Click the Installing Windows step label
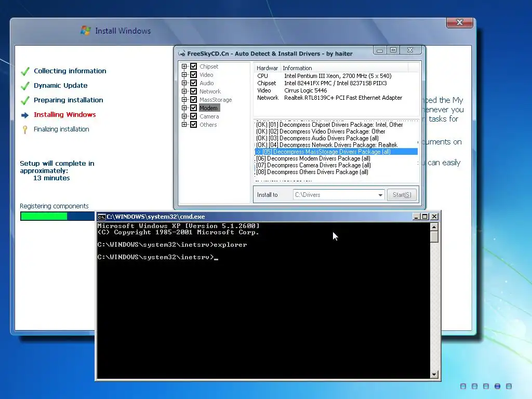 click(65, 115)
